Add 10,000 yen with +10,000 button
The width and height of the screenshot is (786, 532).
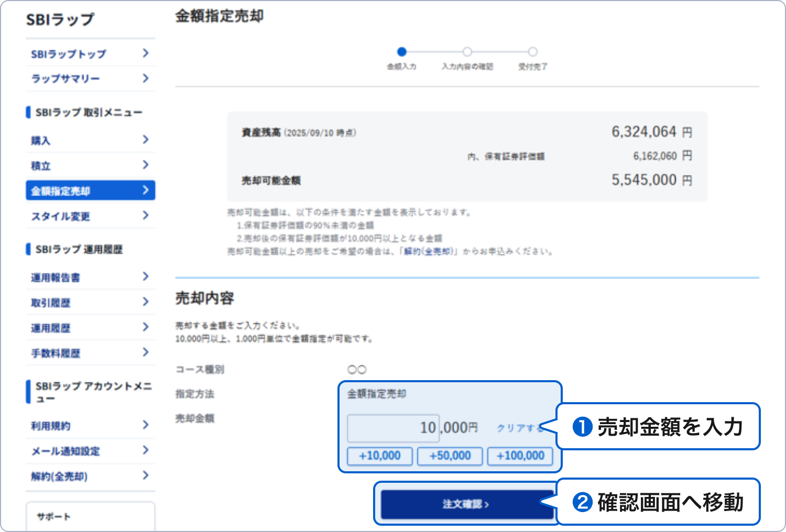click(379, 456)
